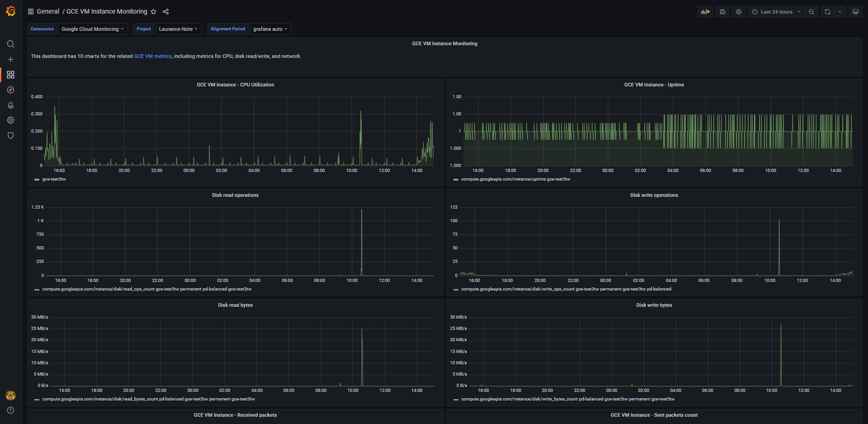
Task: Open the grafana auto alignment period dropdown
Action: [x=270, y=29]
